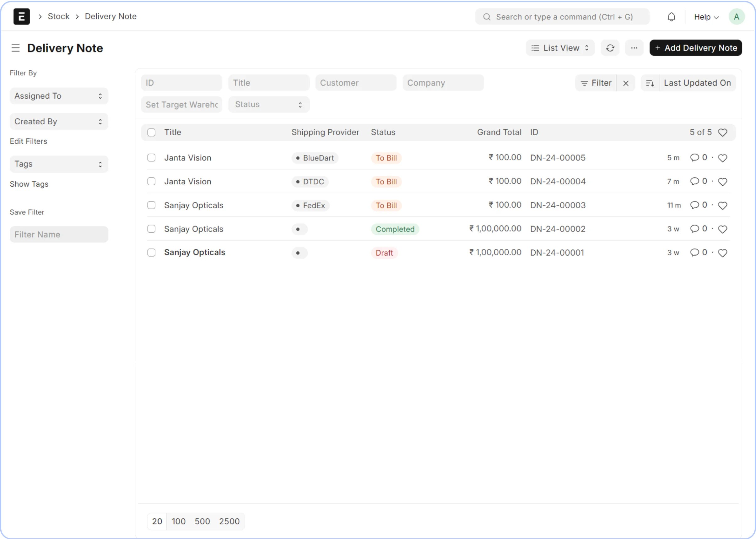Click the ERPNext home logo icon
This screenshot has height=539, width=756.
(22, 17)
